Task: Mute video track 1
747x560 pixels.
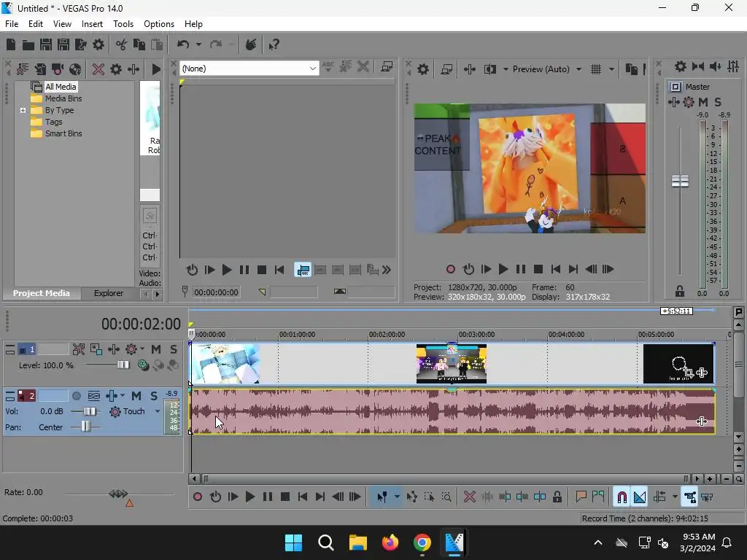Action: pyautogui.click(x=156, y=349)
